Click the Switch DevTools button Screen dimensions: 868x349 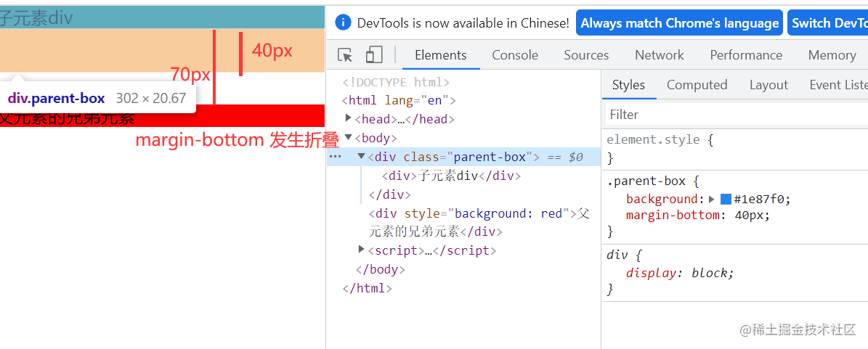point(827,22)
